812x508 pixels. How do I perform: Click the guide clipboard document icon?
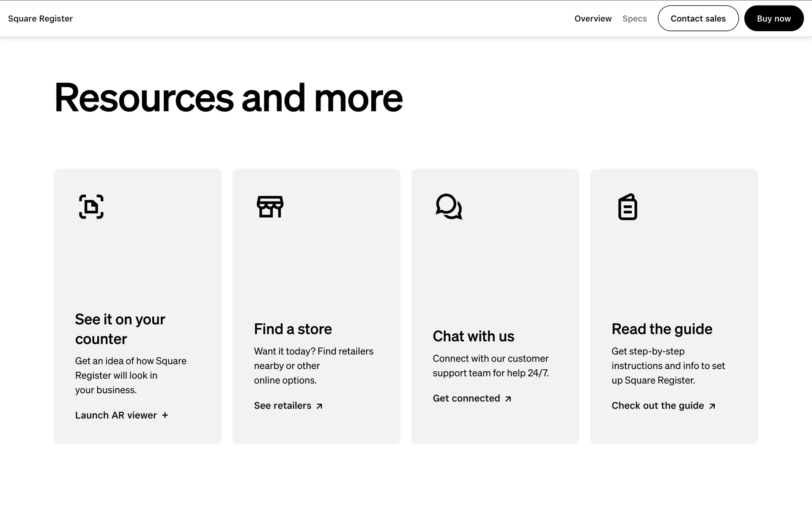click(x=628, y=207)
